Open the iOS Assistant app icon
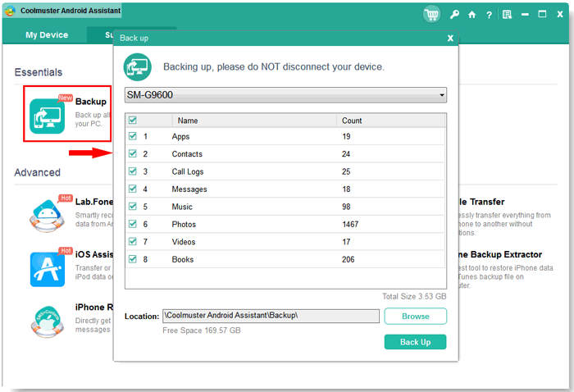Viewport: 574px width, 392px height. [x=48, y=269]
